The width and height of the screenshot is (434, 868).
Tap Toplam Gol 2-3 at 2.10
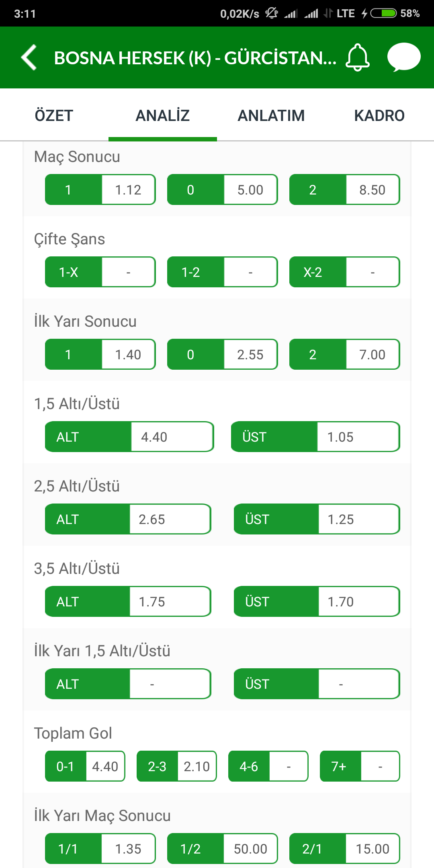(177, 766)
